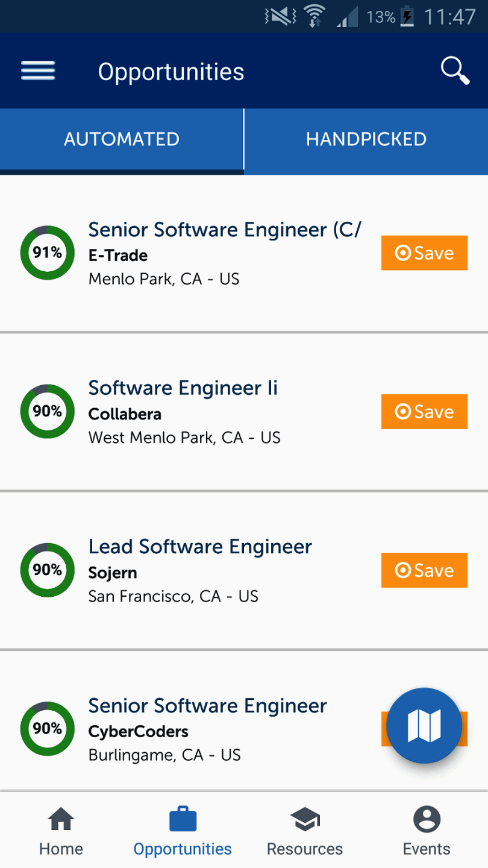Open the Lead Software Engineer listing

(x=200, y=547)
